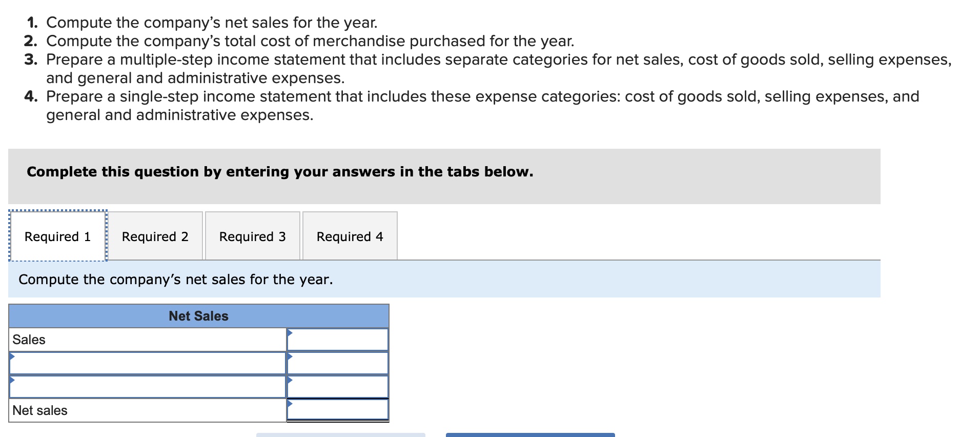Open the Required 3 tab
Screen dimensions: 980x437
pos(252,236)
